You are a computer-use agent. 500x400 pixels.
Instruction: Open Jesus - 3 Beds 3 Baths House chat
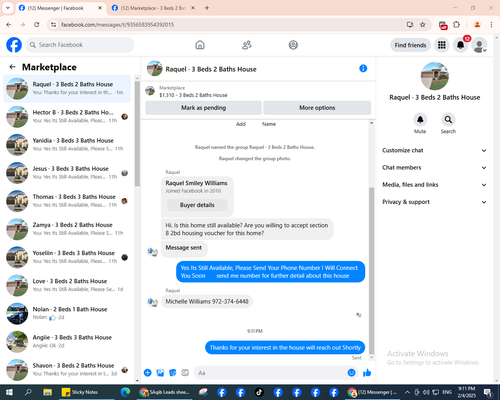point(67,173)
